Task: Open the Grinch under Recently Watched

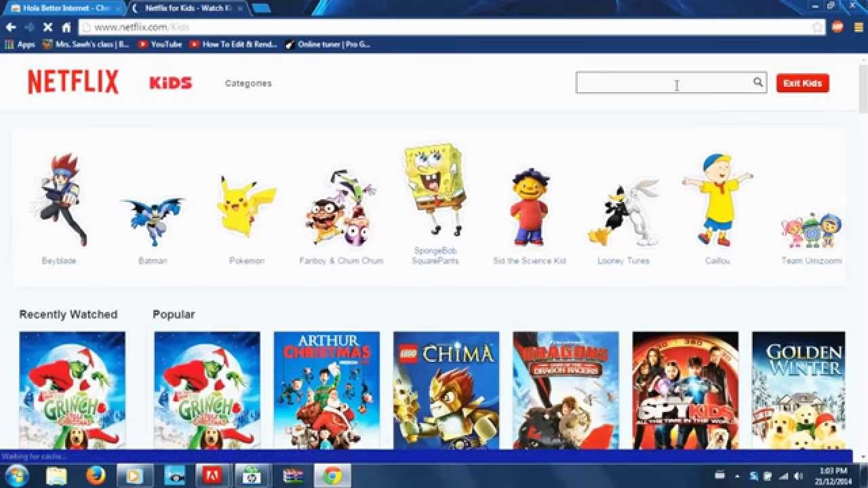Action: (x=72, y=390)
